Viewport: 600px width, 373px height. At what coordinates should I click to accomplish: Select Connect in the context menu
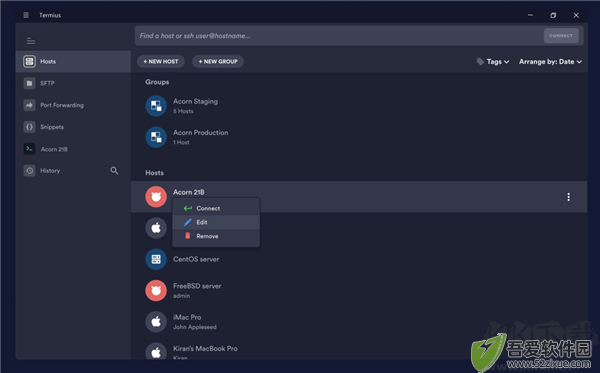216,208
